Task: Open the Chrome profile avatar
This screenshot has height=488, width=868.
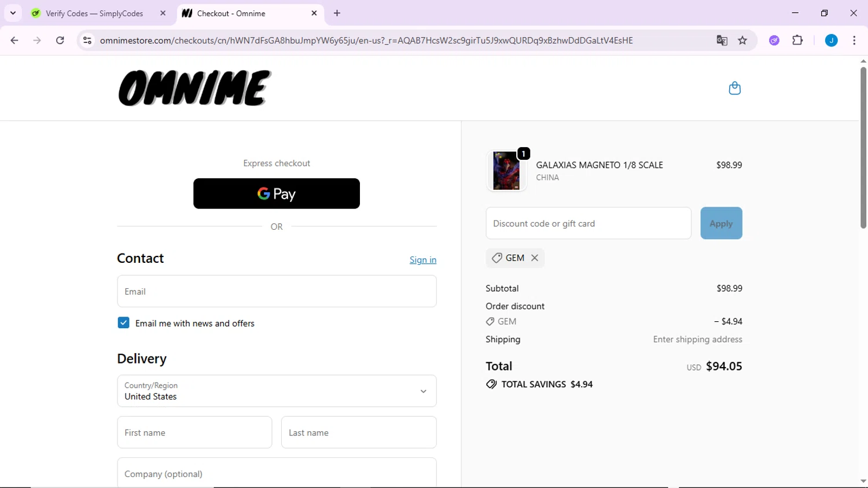Action: click(x=831, y=41)
